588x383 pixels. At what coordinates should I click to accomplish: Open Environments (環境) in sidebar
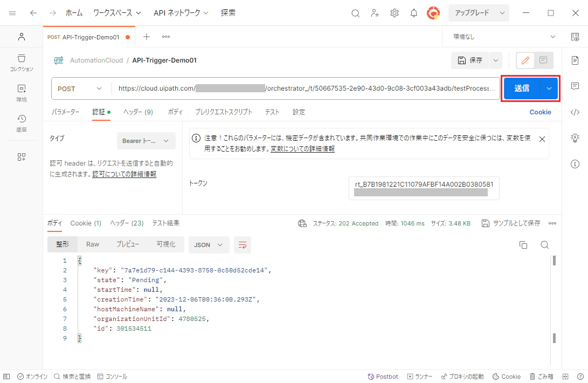pyautogui.click(x=22, y=93)
